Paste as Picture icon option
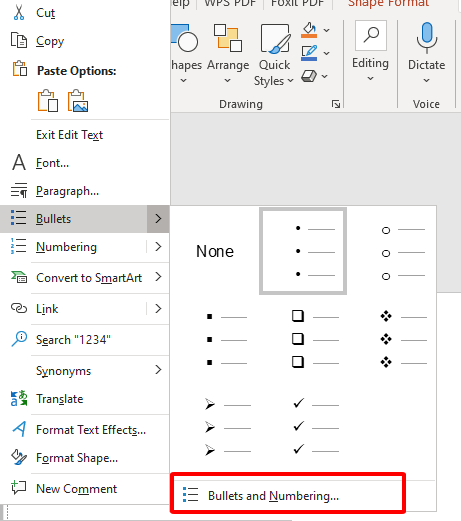The width and height of the screenshot is (461, 521). [78, 101]
